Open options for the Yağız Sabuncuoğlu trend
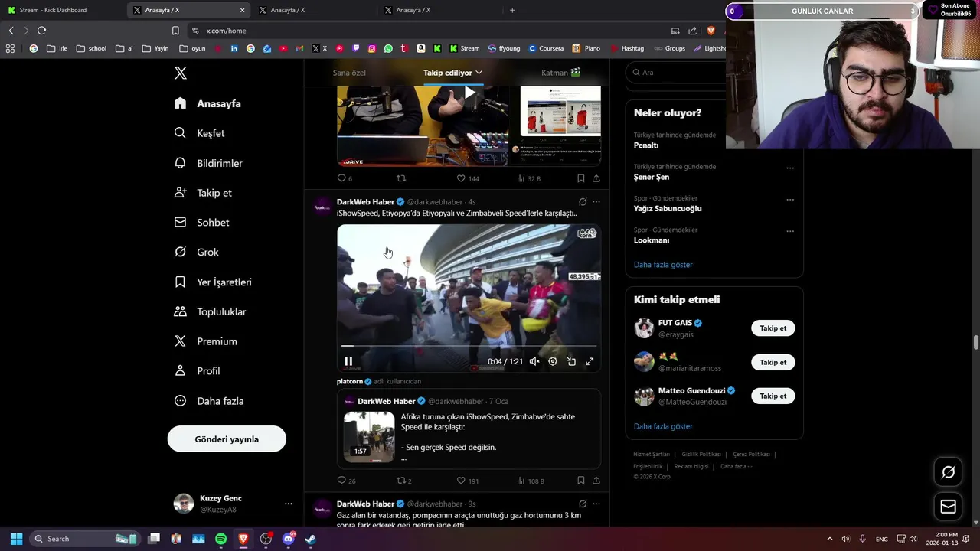Screen dimensions: 980x551 coord(790,200)
